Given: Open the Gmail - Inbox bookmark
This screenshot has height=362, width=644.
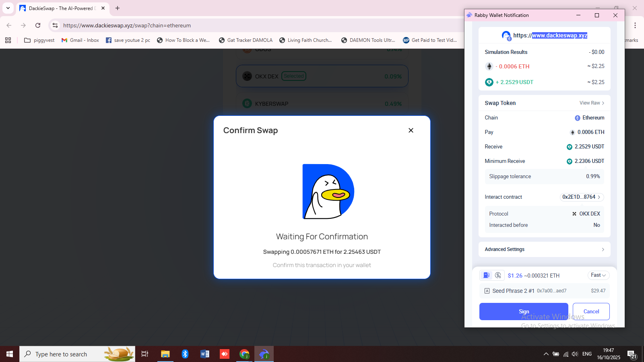Looking at the screenshot, I should (x=80, y=40).
